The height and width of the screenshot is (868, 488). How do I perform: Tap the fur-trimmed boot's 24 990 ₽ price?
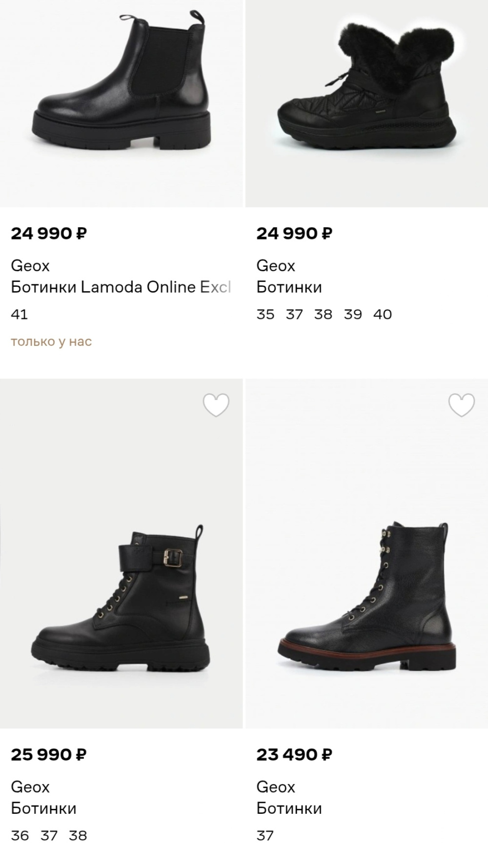point(294,234)
